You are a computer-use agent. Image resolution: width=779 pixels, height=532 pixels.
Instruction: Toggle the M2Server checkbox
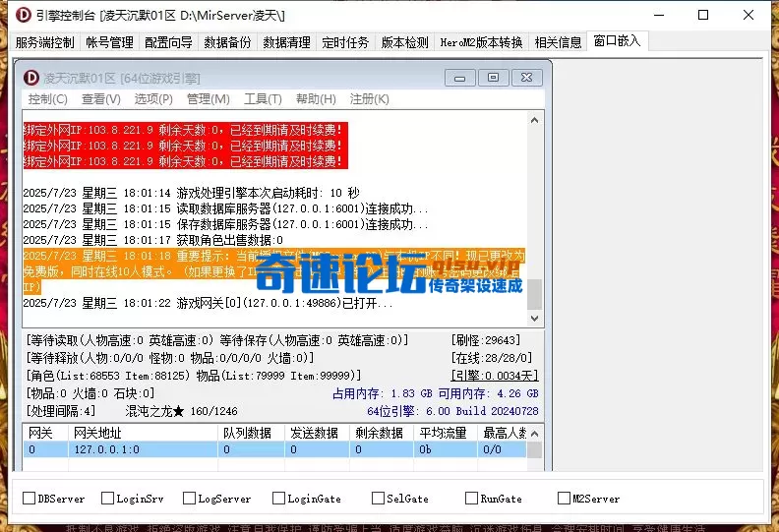pyautogui.click(x=564, y=498)
